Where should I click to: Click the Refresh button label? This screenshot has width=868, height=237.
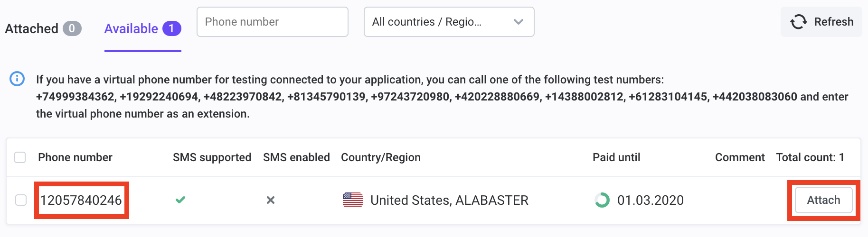point(834,22)
